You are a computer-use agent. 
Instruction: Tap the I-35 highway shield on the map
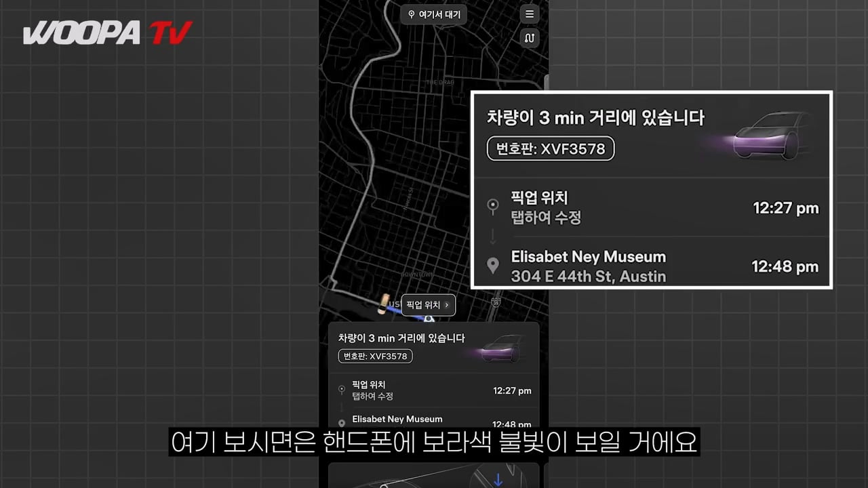(x=496, y=301)
